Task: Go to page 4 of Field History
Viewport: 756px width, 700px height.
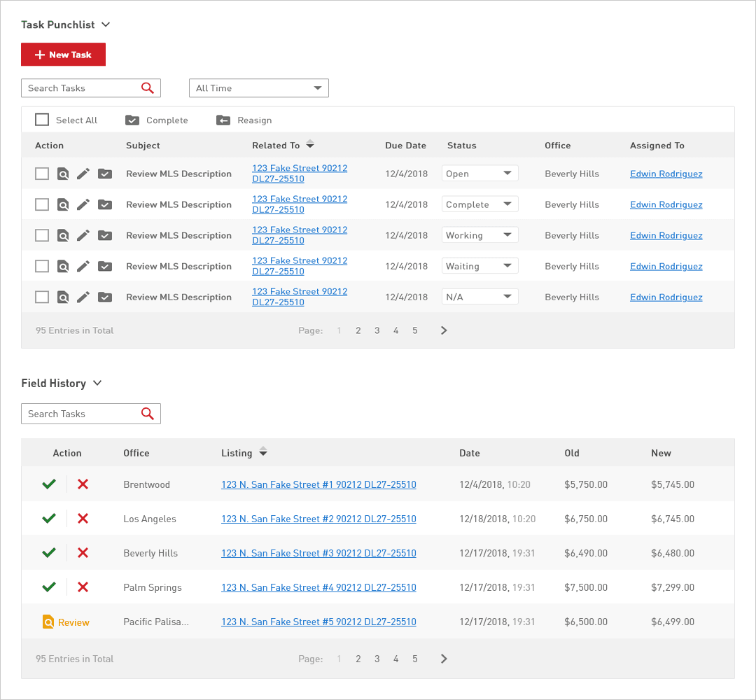Action: pyautogui.click(x=395, y=659)
